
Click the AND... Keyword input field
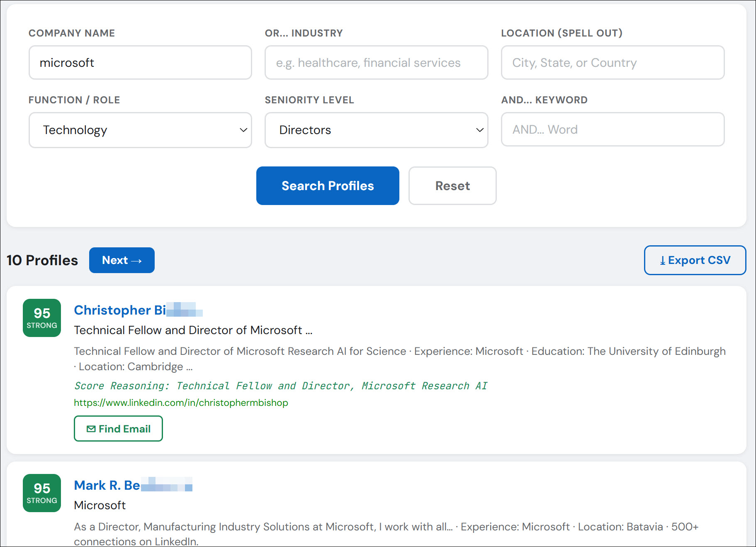tap(613, 129)
